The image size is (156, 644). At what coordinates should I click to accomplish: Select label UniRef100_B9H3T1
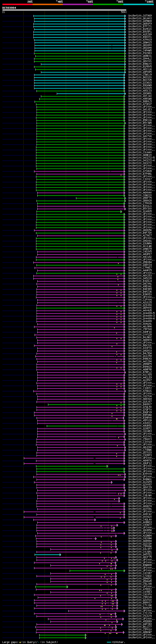tap(140, 37)
